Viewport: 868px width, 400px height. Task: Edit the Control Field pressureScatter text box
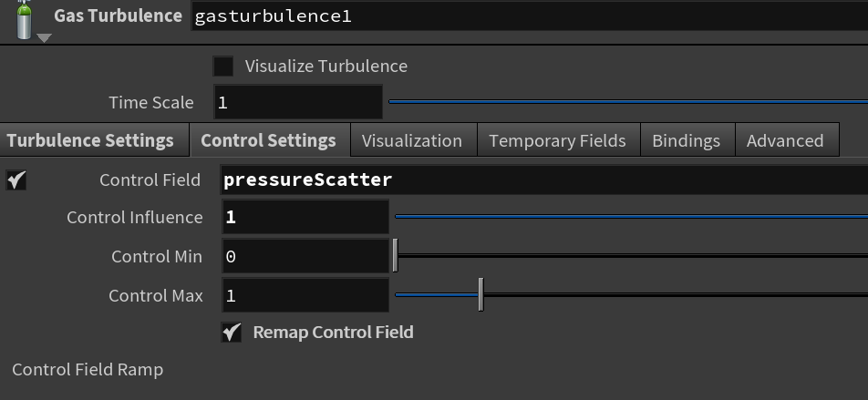coord(544,179)
